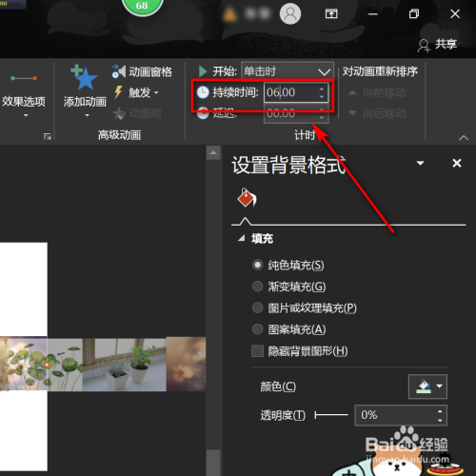Decrease the Duration with the down arrow
The image size is (476, 476).
point(322,96)
